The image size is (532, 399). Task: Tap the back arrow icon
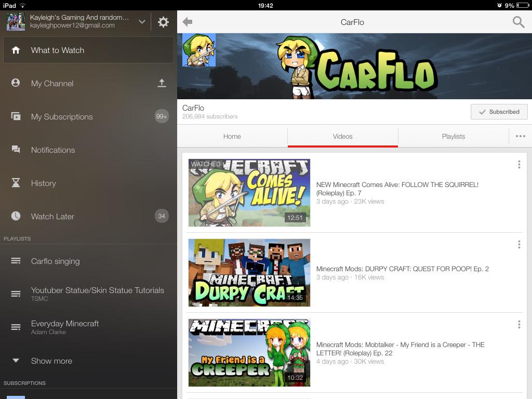(x=187, y=22)
